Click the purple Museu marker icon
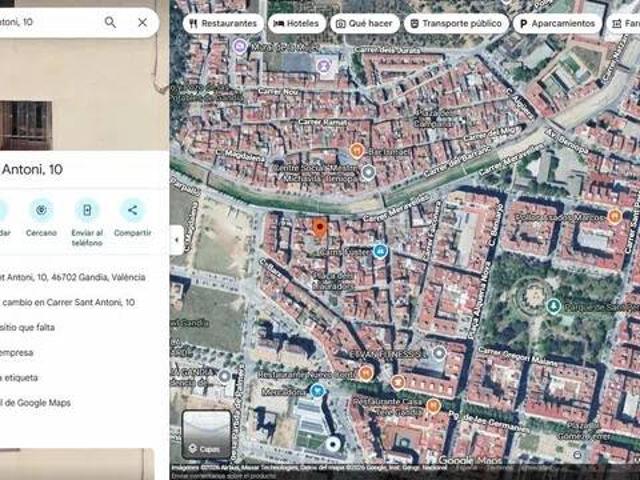Screen dimensions: 640x480 click(240, 46)
